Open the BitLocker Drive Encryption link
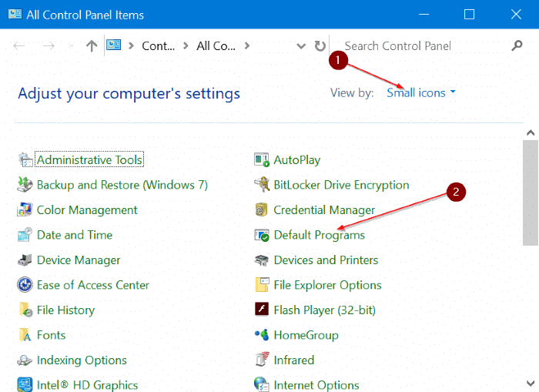The width and height of the screenshot is (539, 392). pyautogui.click(x=341, y=185)
